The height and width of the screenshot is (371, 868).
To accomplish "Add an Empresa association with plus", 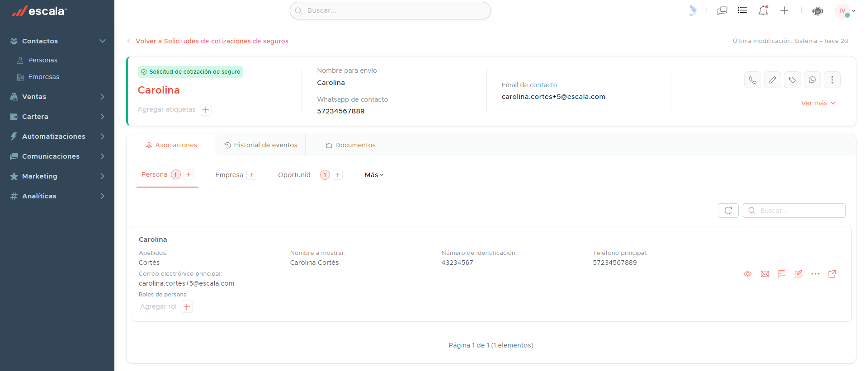I will click(251, 175).
